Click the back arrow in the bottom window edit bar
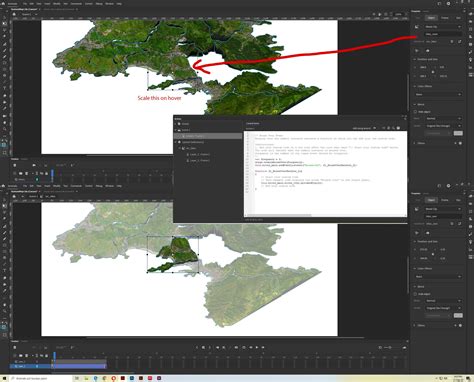The image size is (474, 382). click(x=23, y=197)
